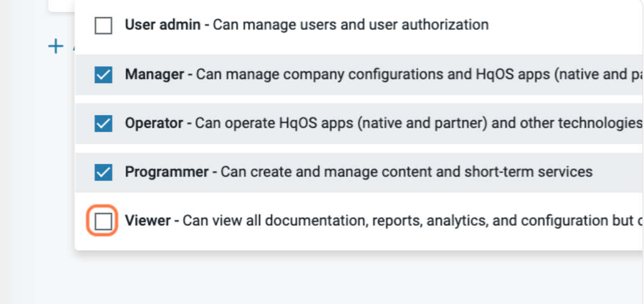Deselect the Programmer role checkbox
This screenshot has height=304, width=644.
(x=103, y=172)
